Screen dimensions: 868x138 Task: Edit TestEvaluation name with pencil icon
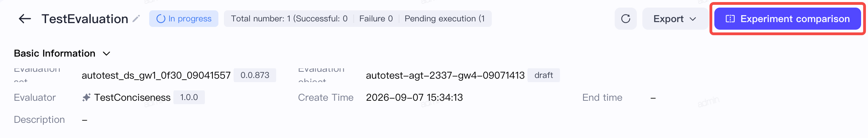[x=136, y=19]
